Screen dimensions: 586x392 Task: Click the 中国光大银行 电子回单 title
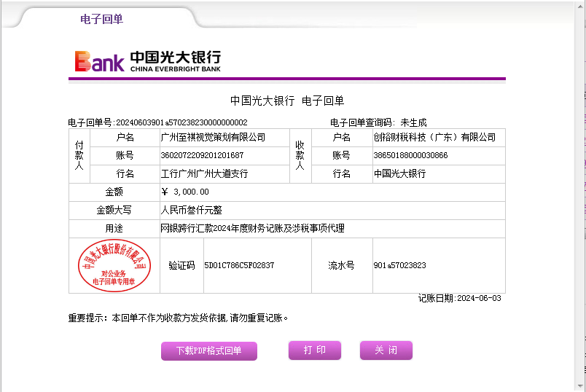[287, 101]
